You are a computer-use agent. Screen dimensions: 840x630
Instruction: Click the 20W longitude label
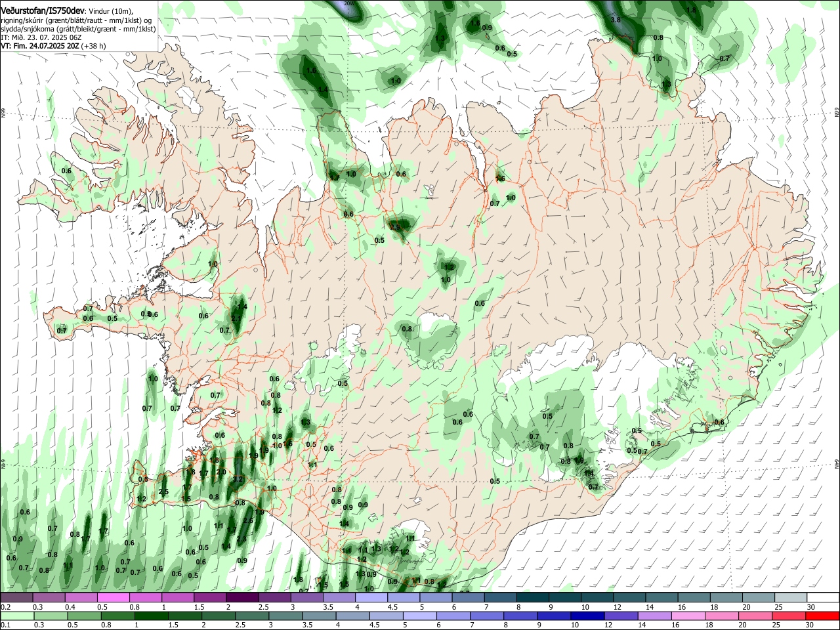click(x=350, y=3)
